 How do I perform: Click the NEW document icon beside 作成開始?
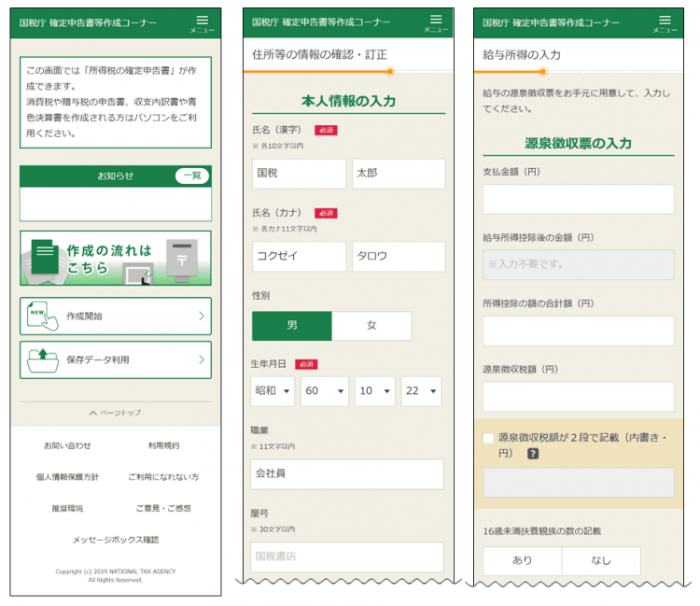(x=38, y=316)
